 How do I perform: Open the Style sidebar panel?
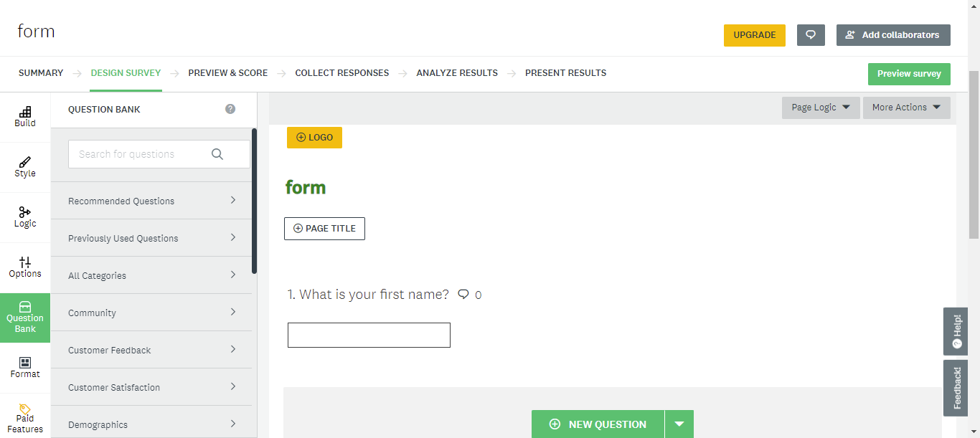click(25, 167)
